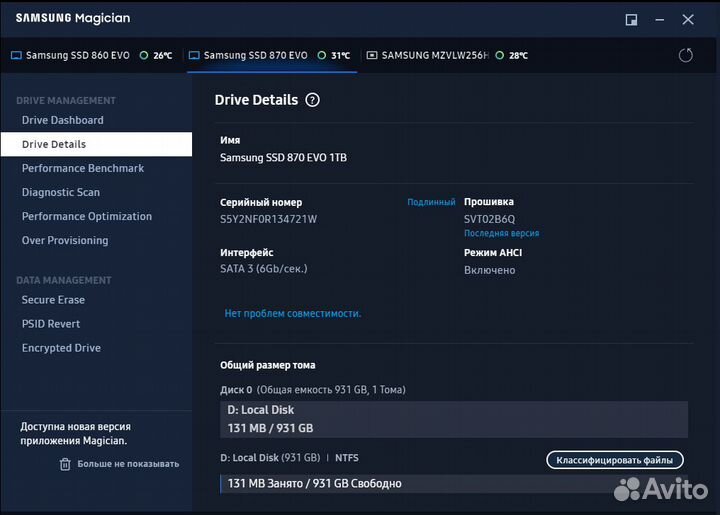Close the Samsung Magician window
720x515 pixels.
coord(688,20)
